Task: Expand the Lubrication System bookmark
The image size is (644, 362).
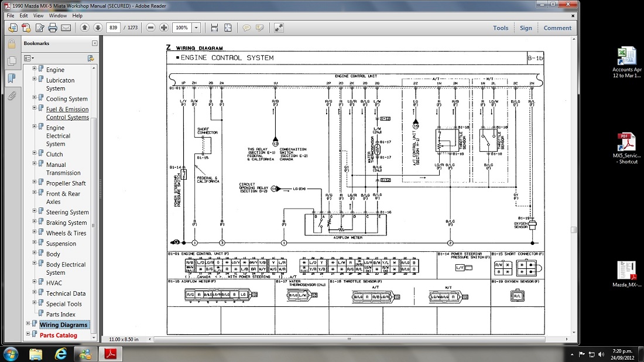Action: pos(34,79)
